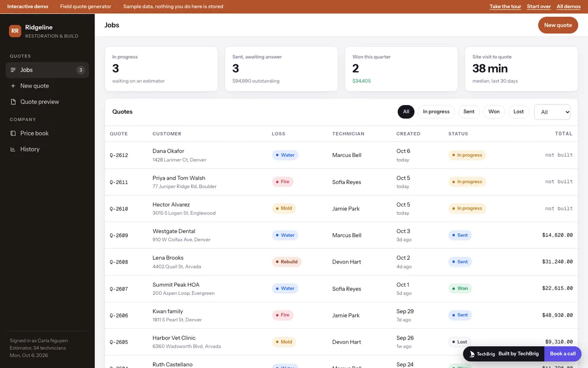Click the Lost status for Harbor Vet Clinic
Image resolution: width=588 pixels, height=368 pixels.
pos(460,342)
